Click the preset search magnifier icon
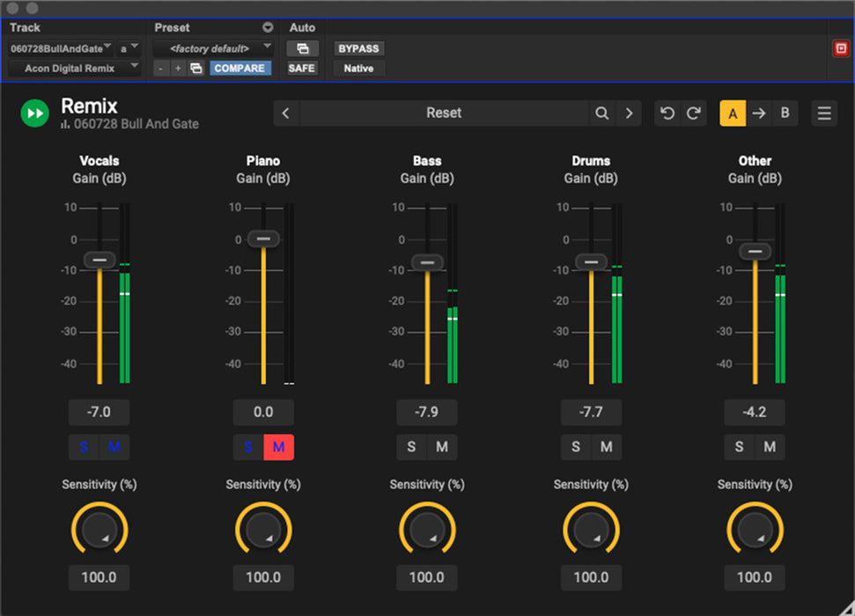Image resolution: width=855 pixels, height=616 pixels. (x=601, y=114)
